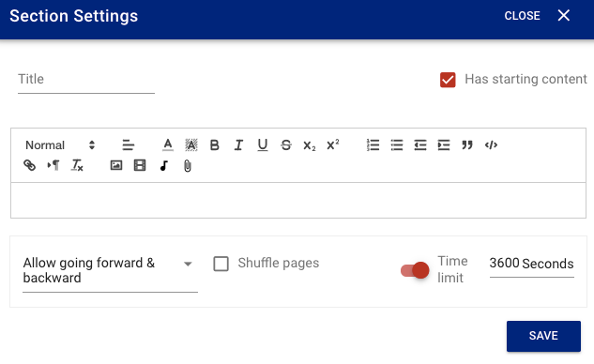Expand the Allow going forward & backward dropdown
594x364 pixels.
(x=110, y=270)
